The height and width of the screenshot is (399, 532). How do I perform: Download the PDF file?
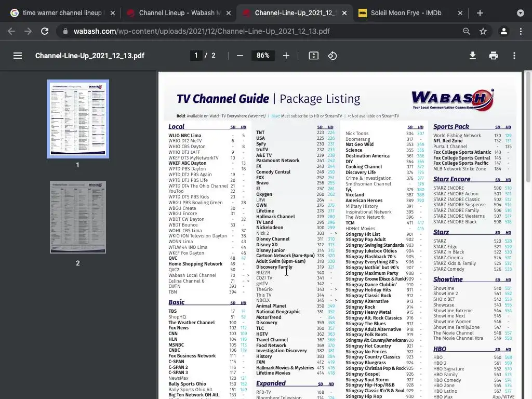click(472, 56)
